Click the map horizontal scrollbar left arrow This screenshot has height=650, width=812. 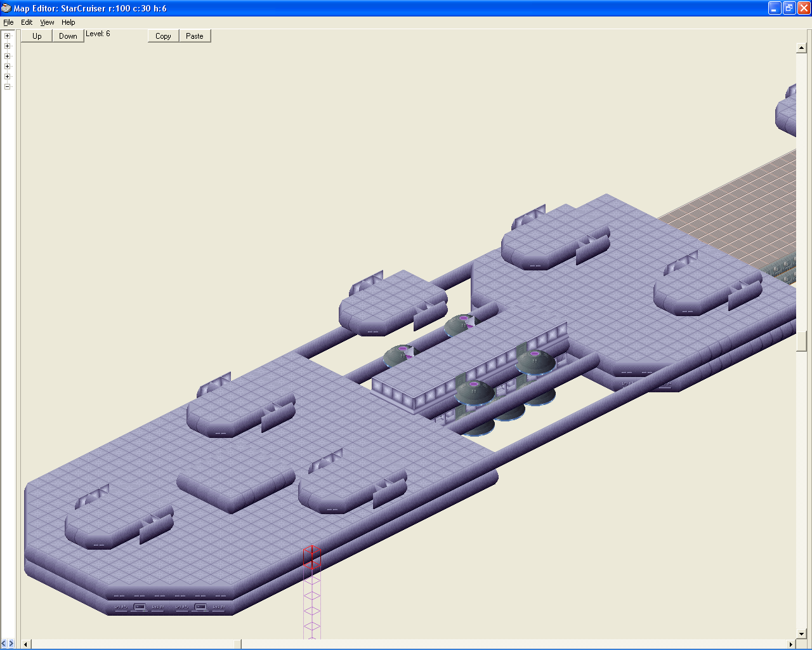pos(25,644)
